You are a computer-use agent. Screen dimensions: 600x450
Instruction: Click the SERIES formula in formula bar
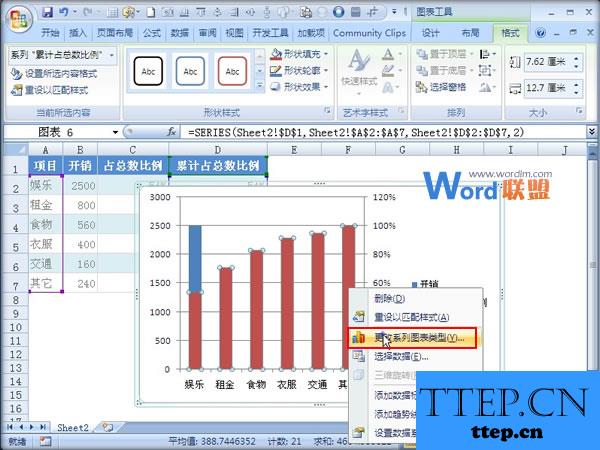[356, 132]
